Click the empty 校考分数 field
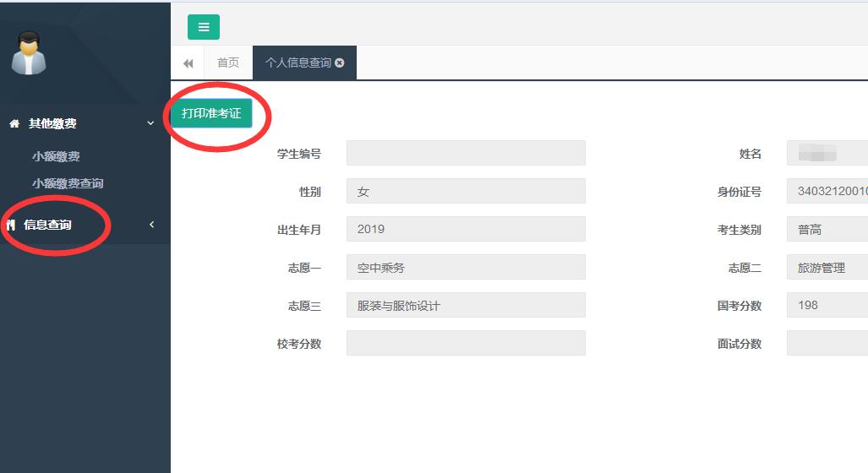This screenshot has width=868, height=473. click(x=466, y=343)
